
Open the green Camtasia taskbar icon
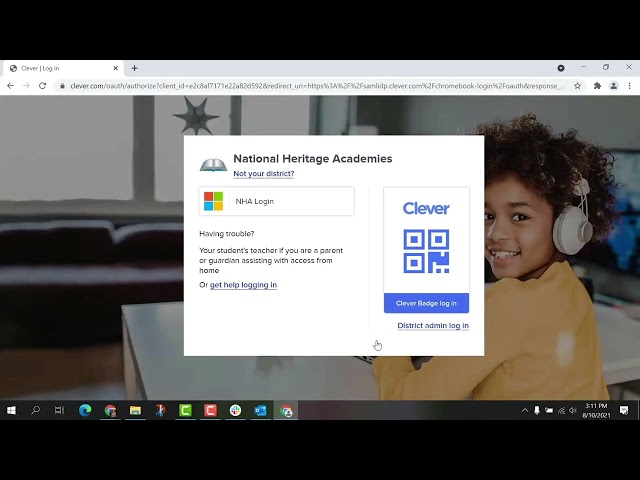(x=185, y=410)
